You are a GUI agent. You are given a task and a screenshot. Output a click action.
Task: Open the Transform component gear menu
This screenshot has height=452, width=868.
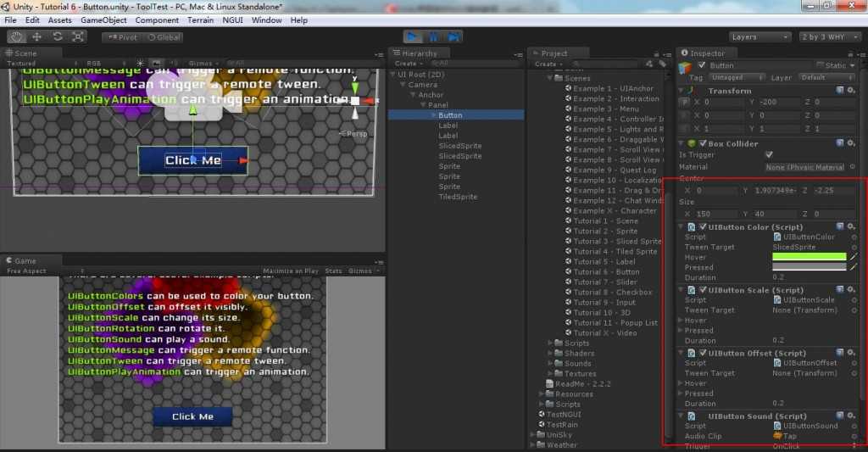[851, 90]
